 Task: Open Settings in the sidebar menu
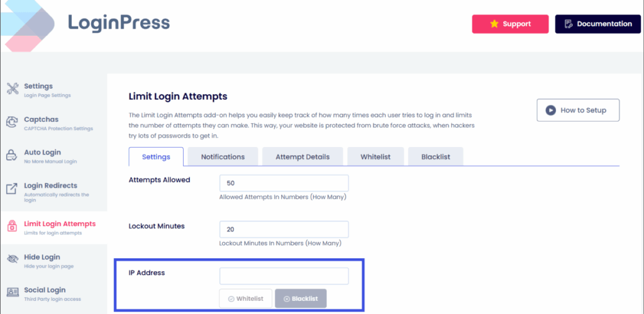(54, 90)
